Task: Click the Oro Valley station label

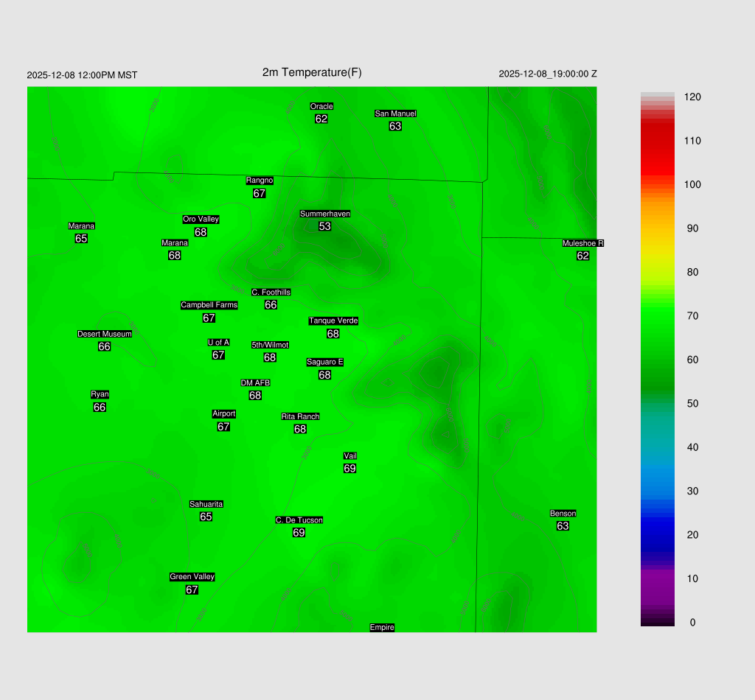Action: point(201,219)
